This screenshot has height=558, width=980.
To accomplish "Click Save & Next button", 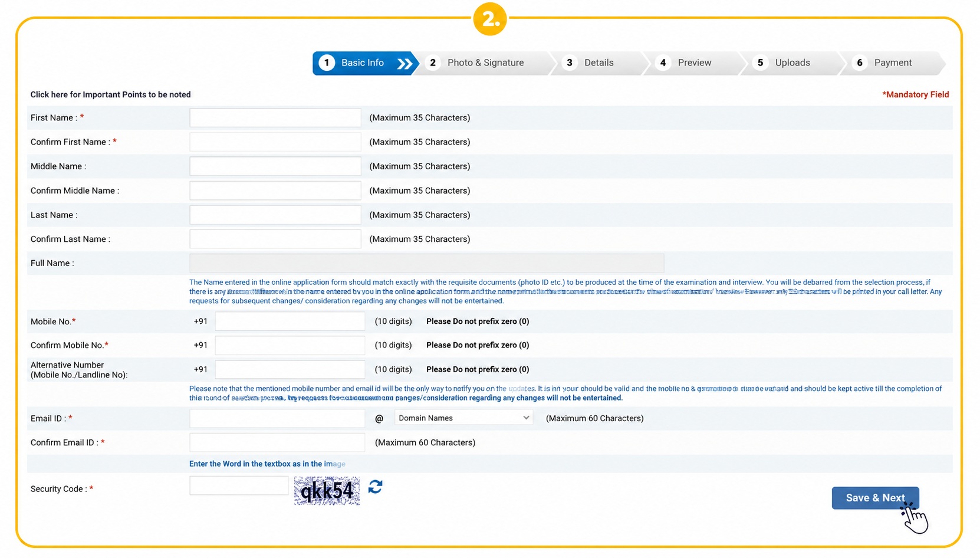I will [875, 498].
